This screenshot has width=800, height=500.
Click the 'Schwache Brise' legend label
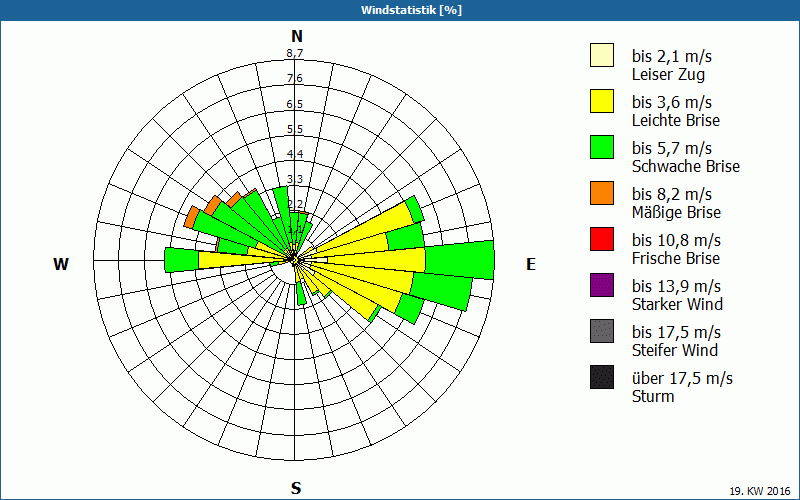(x=686, y=166)
